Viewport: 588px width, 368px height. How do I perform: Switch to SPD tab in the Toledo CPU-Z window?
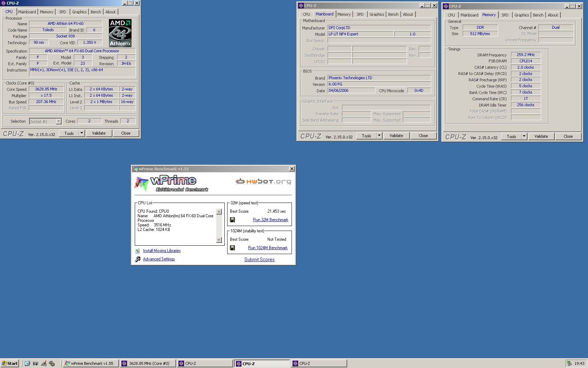pos(63,12)
